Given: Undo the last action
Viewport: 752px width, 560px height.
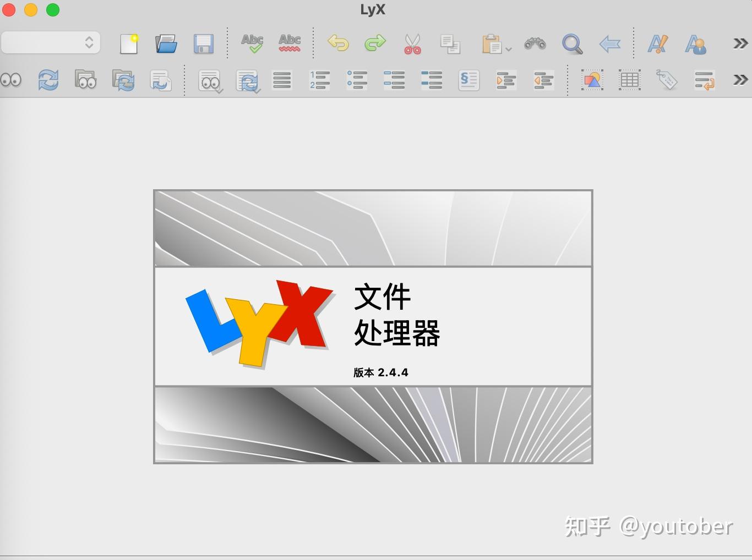Looking at the screenshot, I should 338,43.
